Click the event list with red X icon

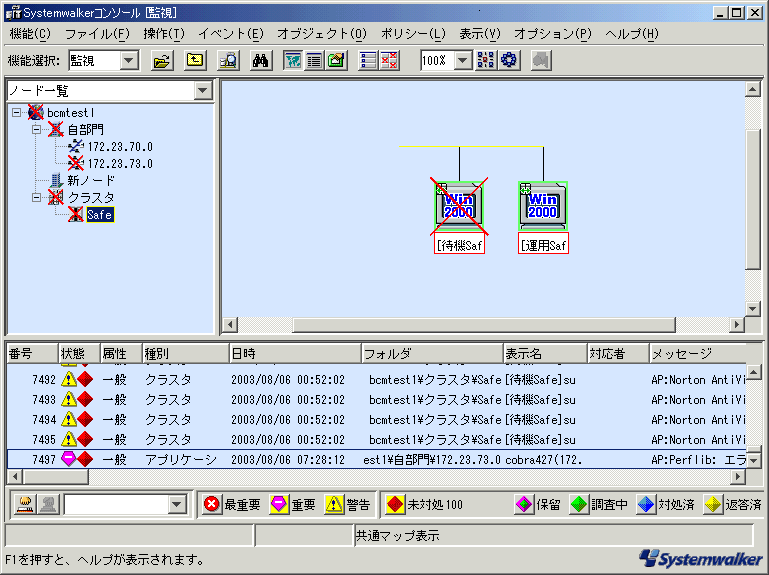389,60
